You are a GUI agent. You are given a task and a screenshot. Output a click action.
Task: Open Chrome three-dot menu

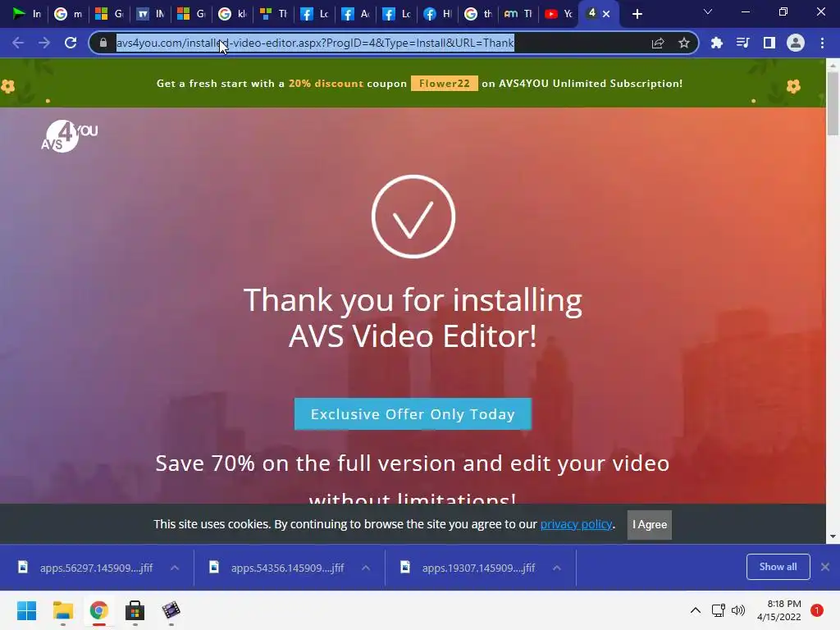tap(822, 43)
